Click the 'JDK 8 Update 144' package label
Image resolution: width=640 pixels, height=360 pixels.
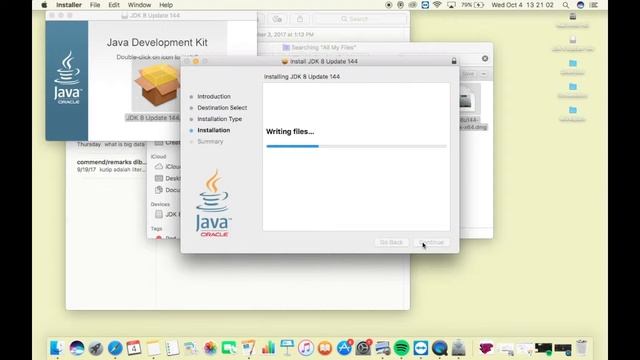(x=153, y=118)
